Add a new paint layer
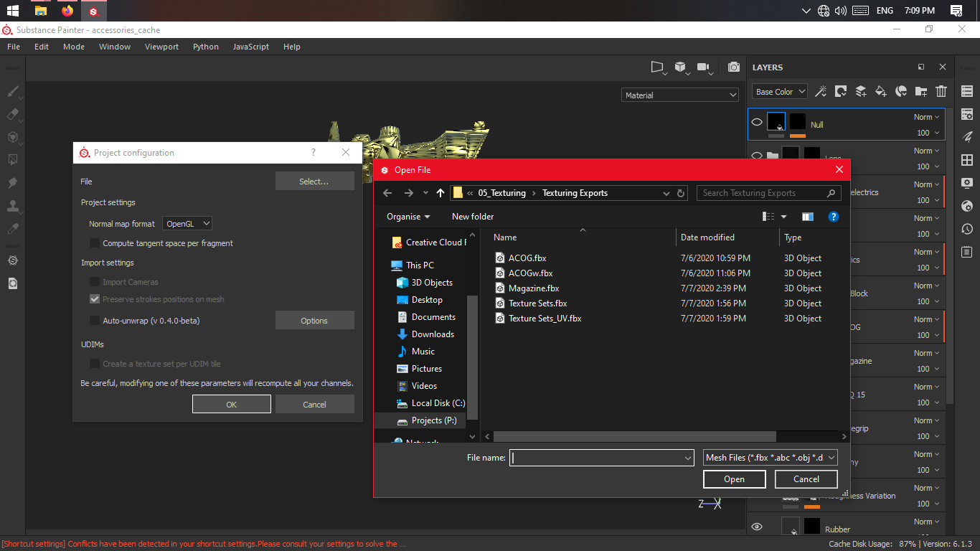 click(861, 91)
